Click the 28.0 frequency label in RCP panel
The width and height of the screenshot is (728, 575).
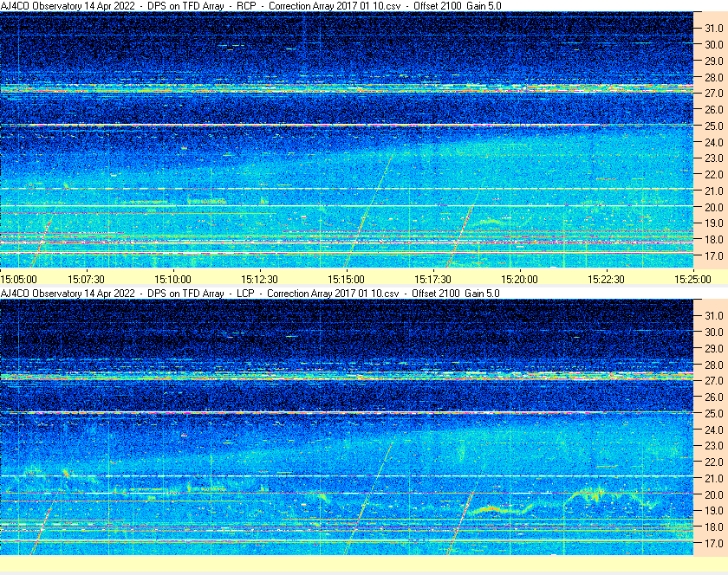(714, 77)
